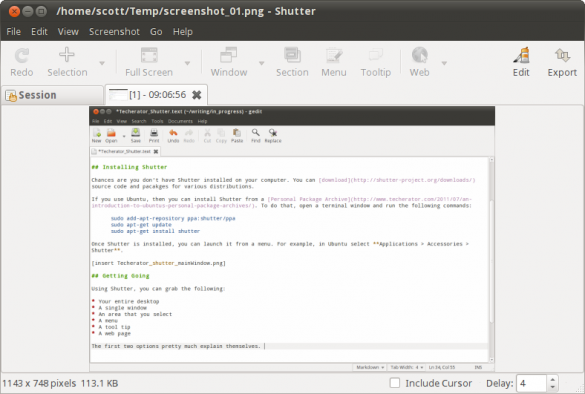Screen dimensions: 585x394
Task: Start a Selection capture
Action: tap(67, 62)
